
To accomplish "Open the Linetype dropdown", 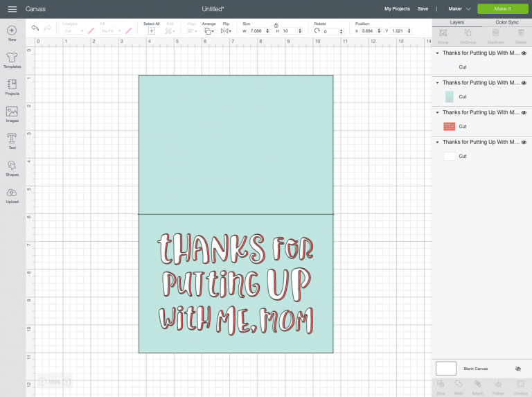I will click(73, 31).
